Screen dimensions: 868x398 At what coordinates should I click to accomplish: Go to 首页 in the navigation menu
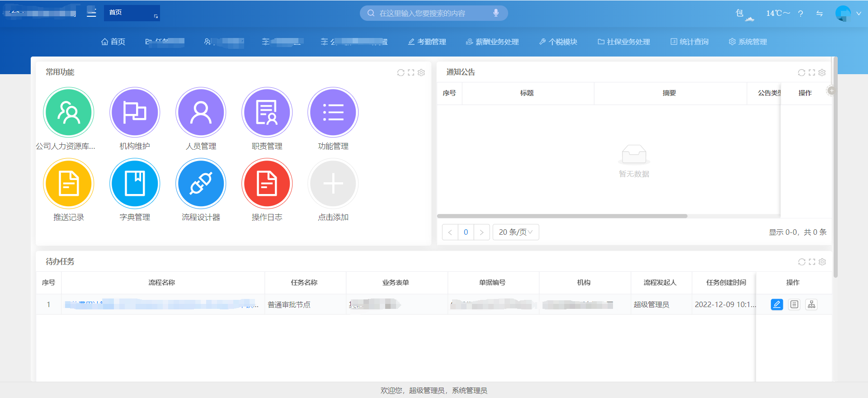tap(113, 42)
